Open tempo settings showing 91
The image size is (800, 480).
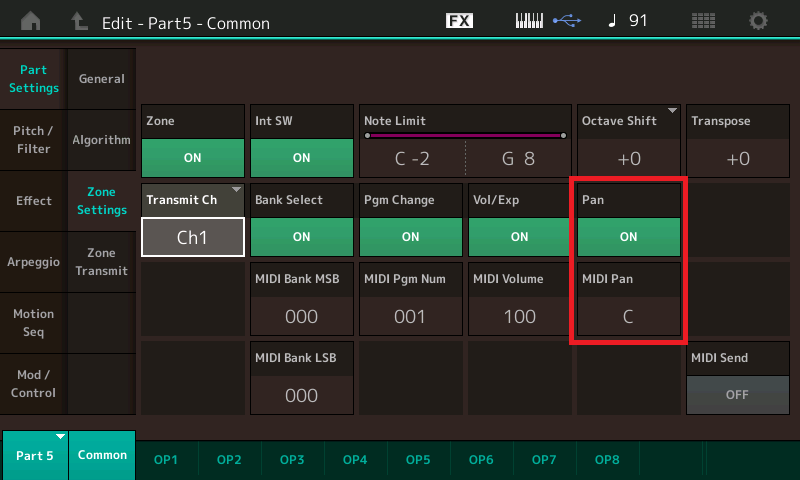pyautogui.click(x=627, y=21)
